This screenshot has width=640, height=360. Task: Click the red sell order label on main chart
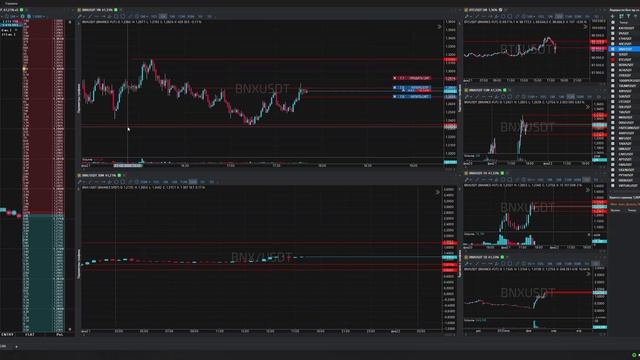click(x=413, y=78)
